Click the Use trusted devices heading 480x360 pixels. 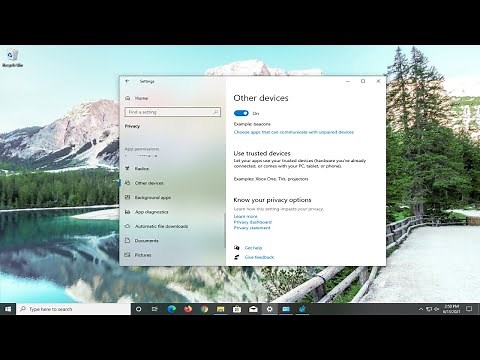pos(262,153)
